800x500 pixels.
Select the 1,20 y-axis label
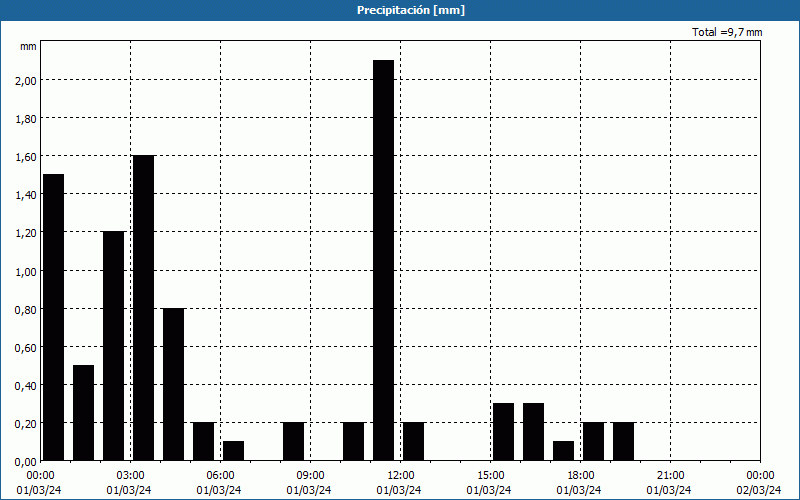pos(26,233)
